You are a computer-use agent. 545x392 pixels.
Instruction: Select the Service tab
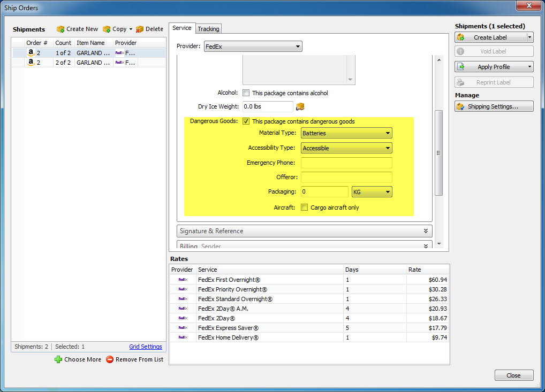181,28
